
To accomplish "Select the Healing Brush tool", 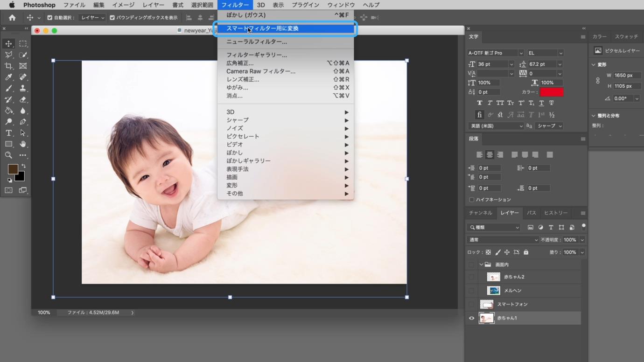I will pos(23,77).
